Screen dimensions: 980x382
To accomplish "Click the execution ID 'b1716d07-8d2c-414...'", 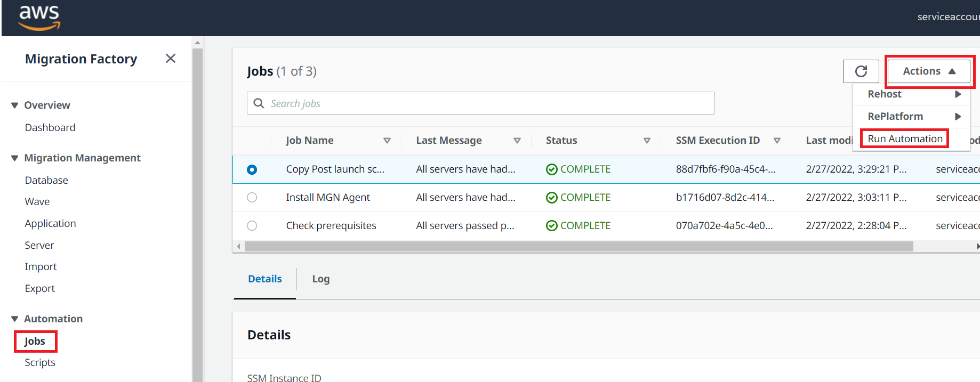I will click(725, 198).
